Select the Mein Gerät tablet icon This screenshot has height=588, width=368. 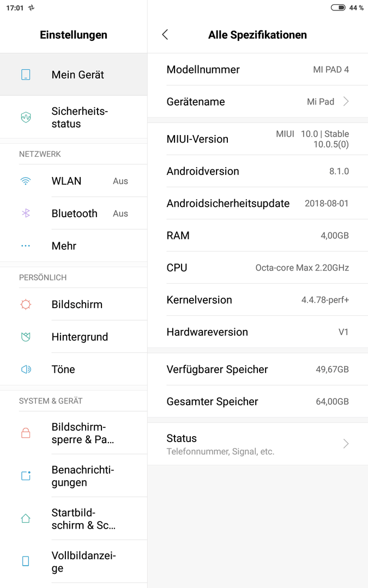click(26, 75)
